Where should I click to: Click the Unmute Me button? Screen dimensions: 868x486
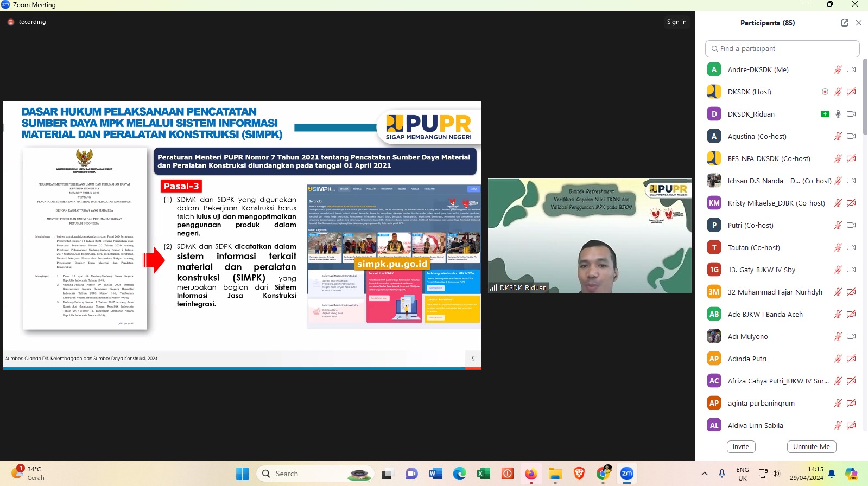(x=812, y=446)
